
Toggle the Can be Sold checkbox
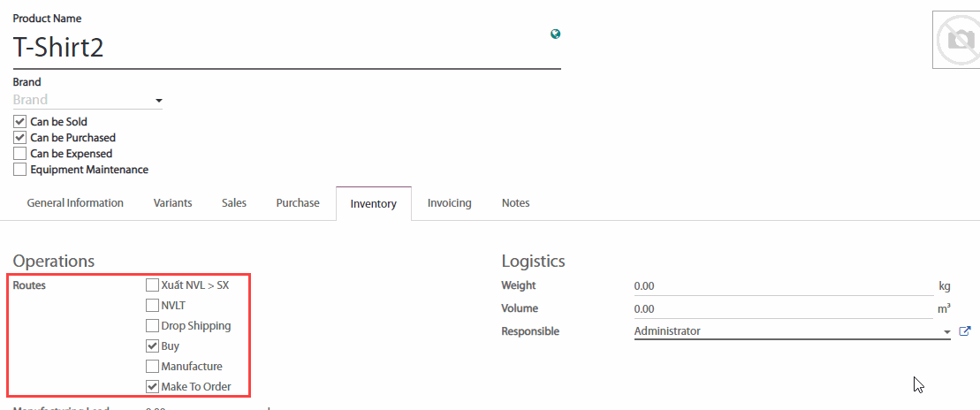19,122
